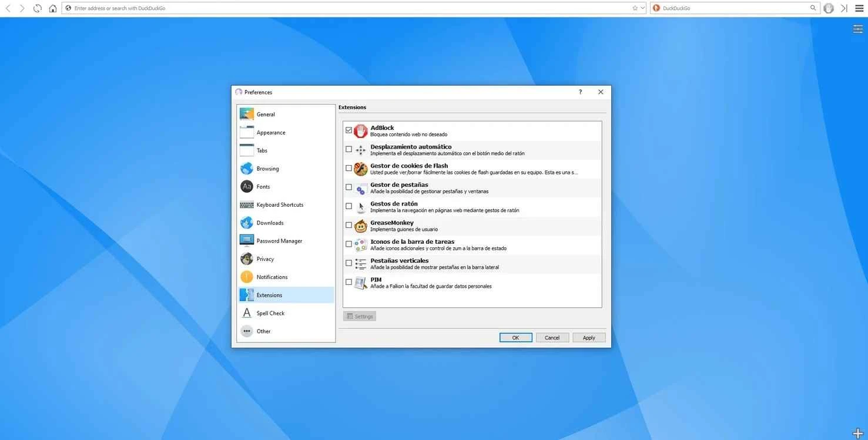Click the help question mark in Preferences
The image size is (868, 440).
click(x=580, y=92)
